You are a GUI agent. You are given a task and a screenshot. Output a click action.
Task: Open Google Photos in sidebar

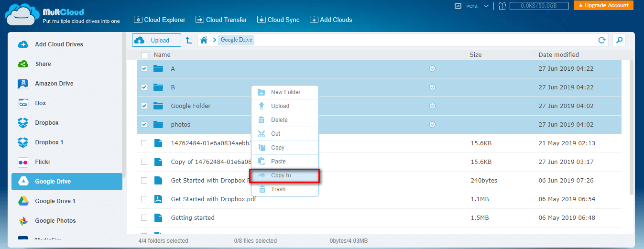[x=67, y=221]
